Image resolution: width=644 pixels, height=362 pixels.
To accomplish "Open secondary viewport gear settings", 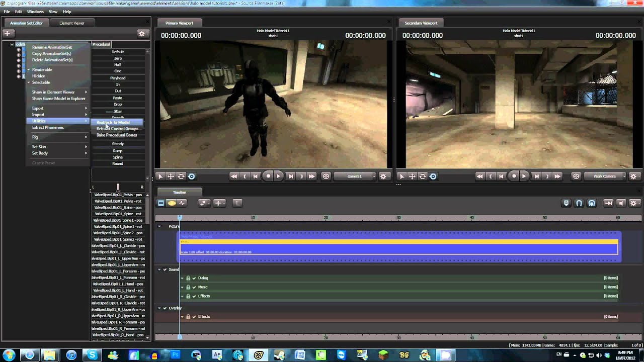I will (633, 176).
